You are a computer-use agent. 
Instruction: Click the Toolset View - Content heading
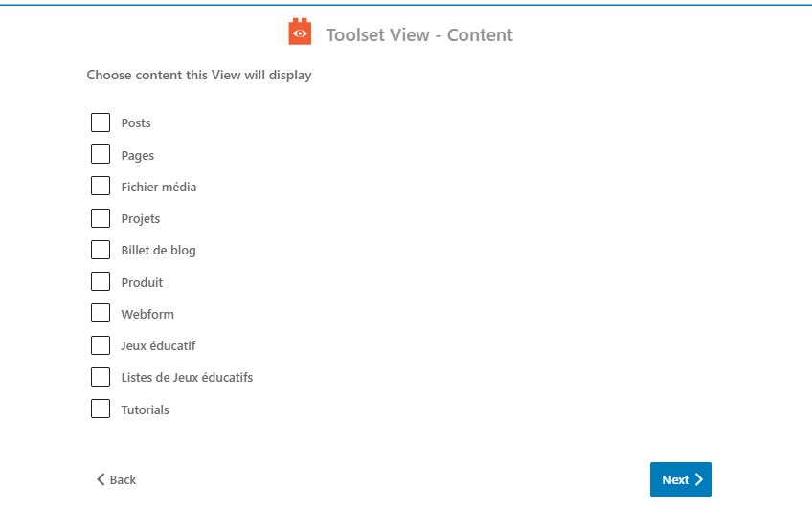tap(419, 34)
